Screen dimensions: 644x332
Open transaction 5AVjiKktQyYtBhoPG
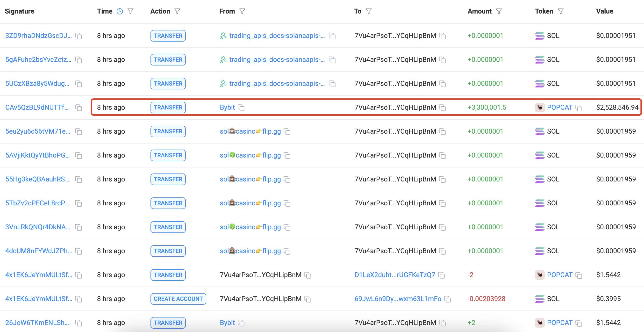[37, 155]
